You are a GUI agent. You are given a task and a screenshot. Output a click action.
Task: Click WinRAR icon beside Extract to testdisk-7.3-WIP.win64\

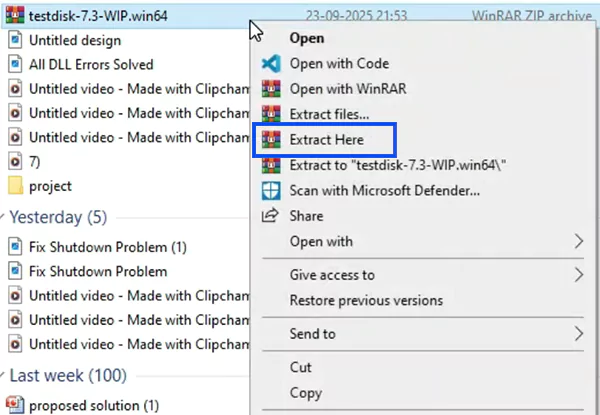(x=271, y=165)
